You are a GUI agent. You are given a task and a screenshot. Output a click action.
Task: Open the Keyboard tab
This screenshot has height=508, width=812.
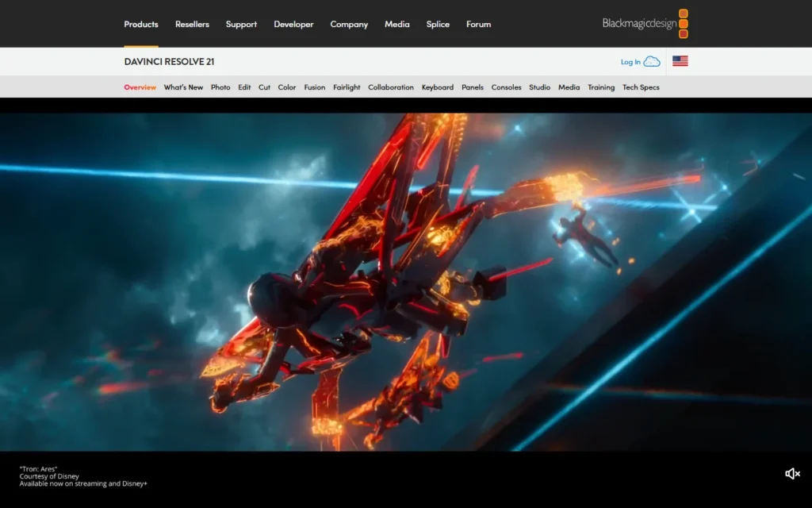pyautogui.click(x=438, y=87)
